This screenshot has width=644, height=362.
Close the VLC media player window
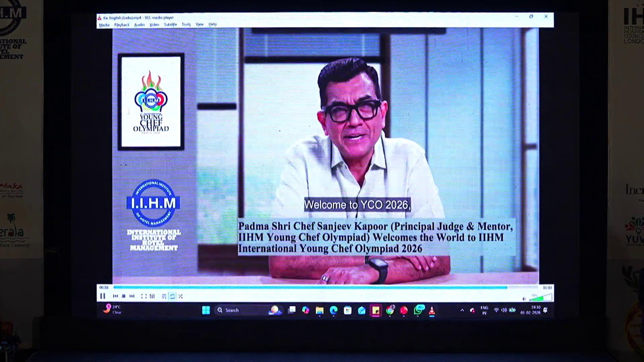546,17
